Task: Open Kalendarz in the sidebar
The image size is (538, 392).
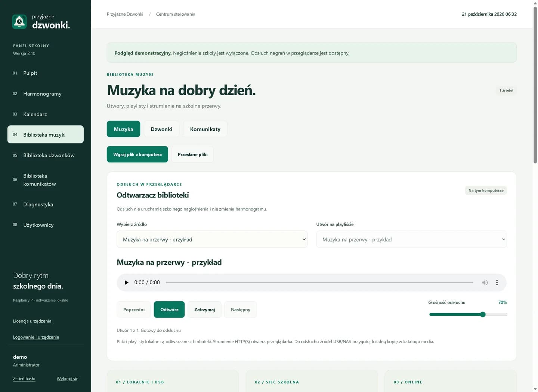Action: [x=46, y=114]
